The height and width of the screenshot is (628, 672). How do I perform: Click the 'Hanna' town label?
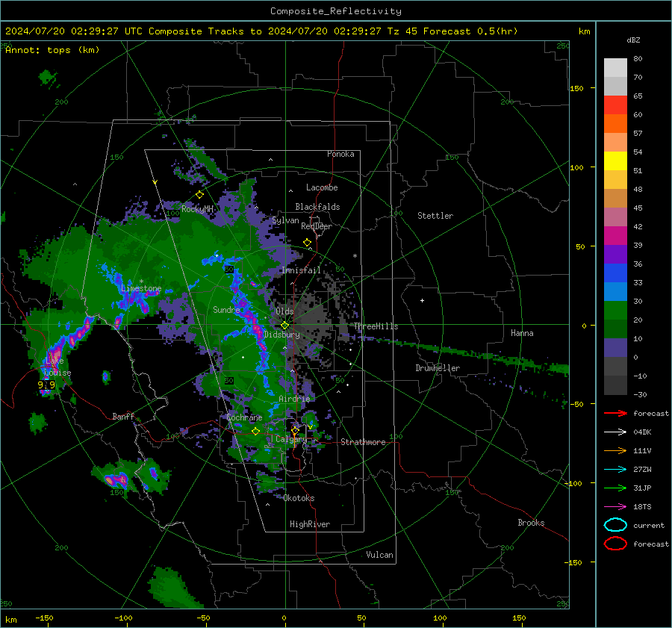[522, 333]
